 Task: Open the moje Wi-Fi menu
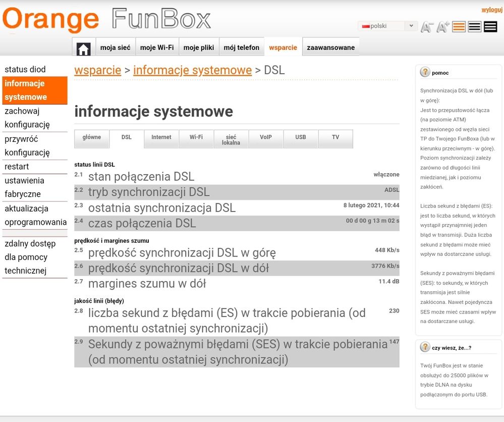click(x=157, y=47)
